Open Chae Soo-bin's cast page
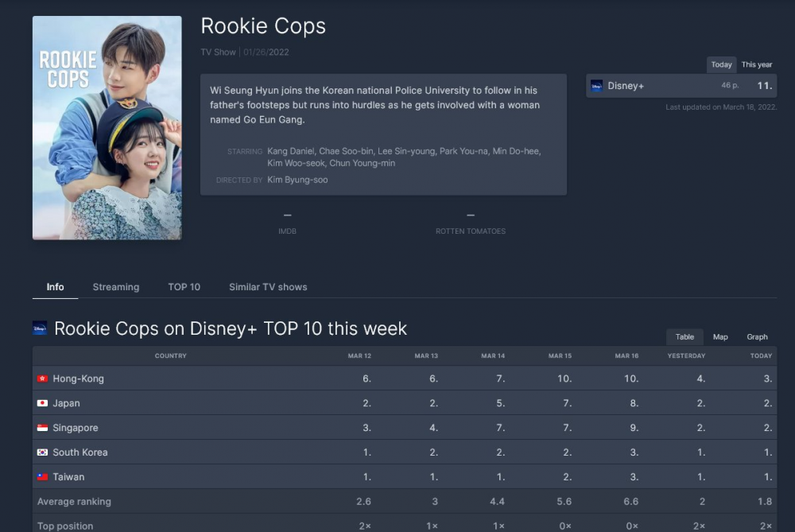This screenshot has width=795, height=532. pyautogui.click(x=347, y=151)
